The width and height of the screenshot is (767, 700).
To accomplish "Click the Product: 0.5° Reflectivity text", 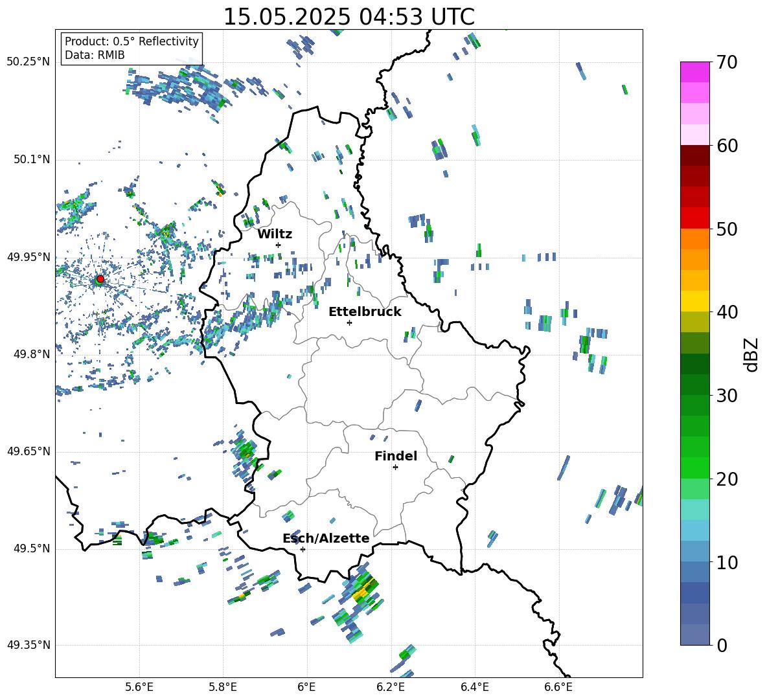I will (x=132, y=41).
